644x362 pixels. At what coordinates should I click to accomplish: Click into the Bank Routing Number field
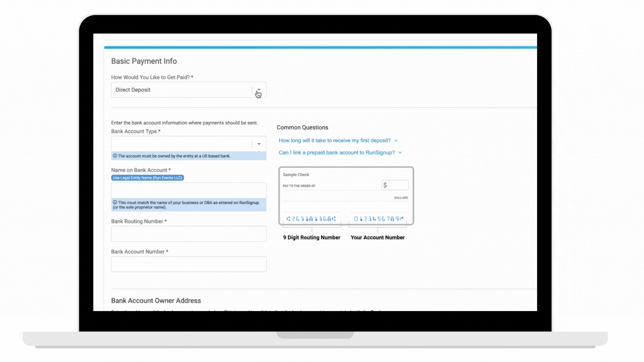(x=189, y=234)
